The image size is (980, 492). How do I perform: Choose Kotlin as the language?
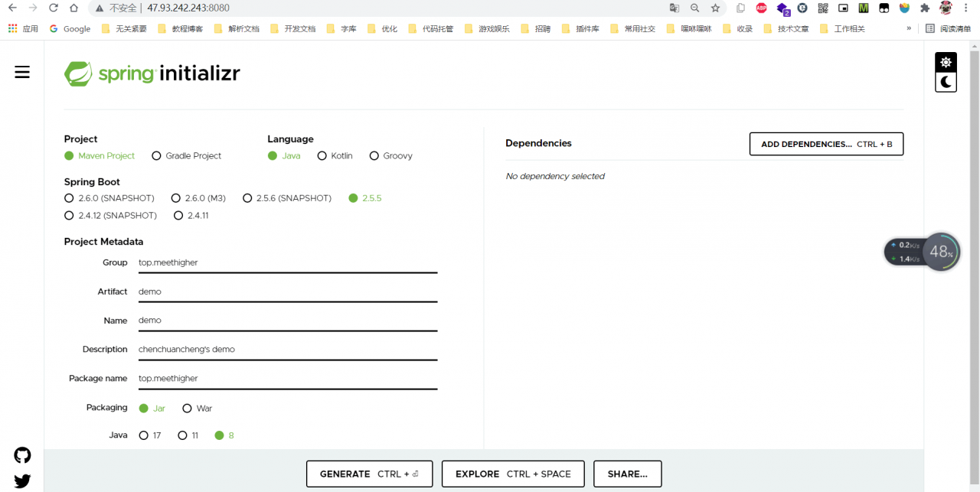tap(335, 155)
